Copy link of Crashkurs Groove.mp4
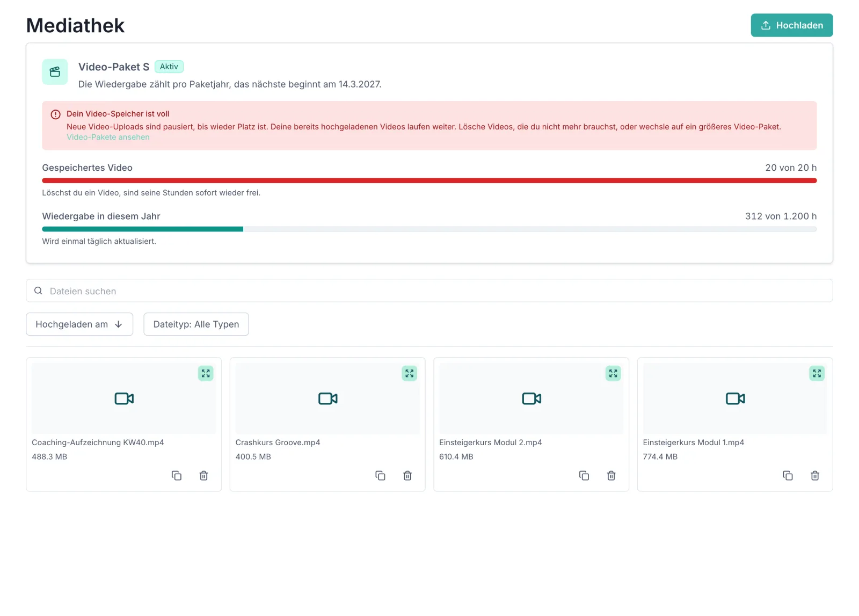This screenshot has height=616, width=859. click(x=380, y=476)
